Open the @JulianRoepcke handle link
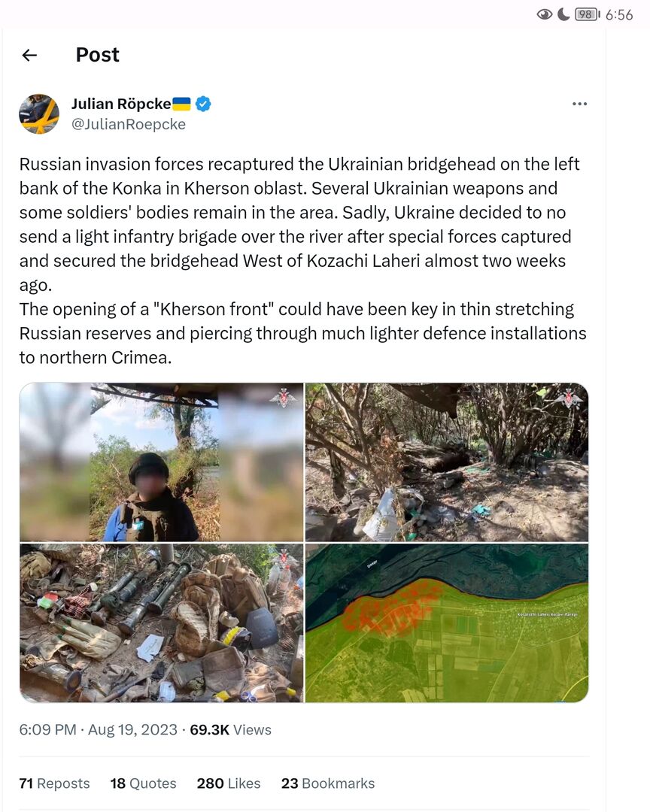 128,125
